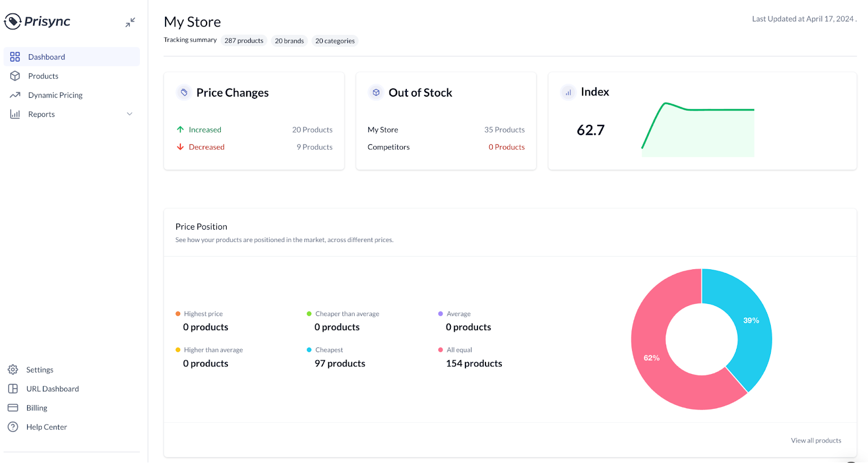Screen dimensions: 868x463
Task: Click the Prisync logo icon
Action: [x=13, y=21]
